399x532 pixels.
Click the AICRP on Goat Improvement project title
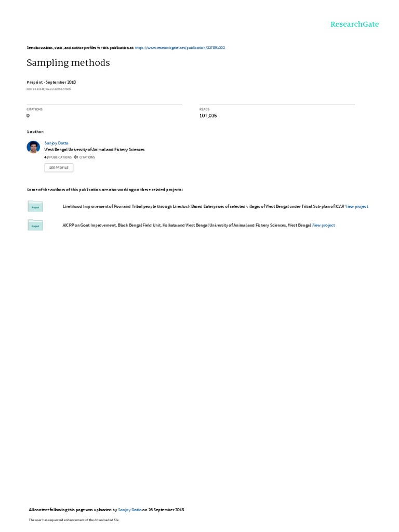pyautogui.click(x=187, y=225)
